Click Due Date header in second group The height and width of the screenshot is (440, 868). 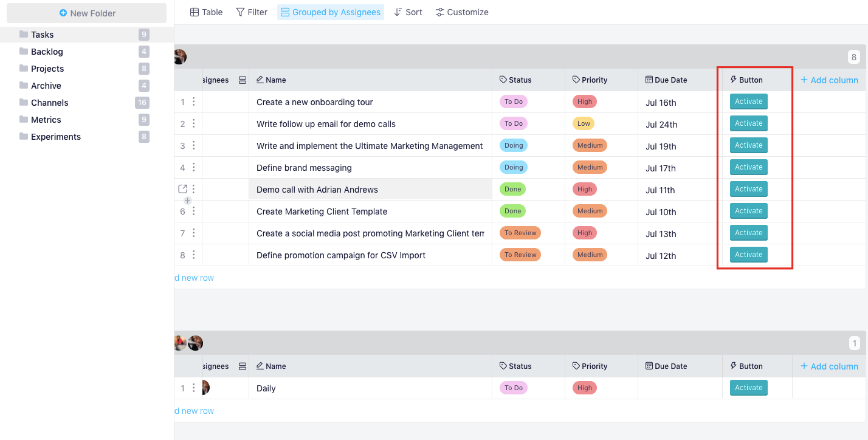[x=680, y=366]
